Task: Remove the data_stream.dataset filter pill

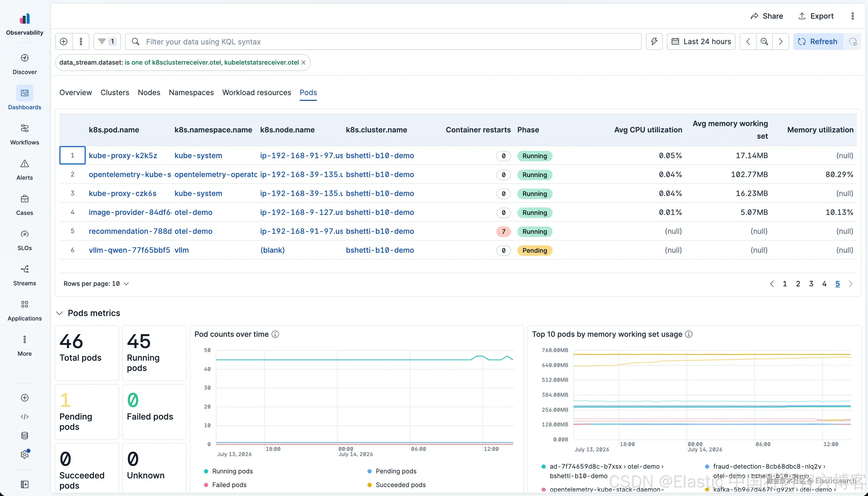Action: coord(303,63)
